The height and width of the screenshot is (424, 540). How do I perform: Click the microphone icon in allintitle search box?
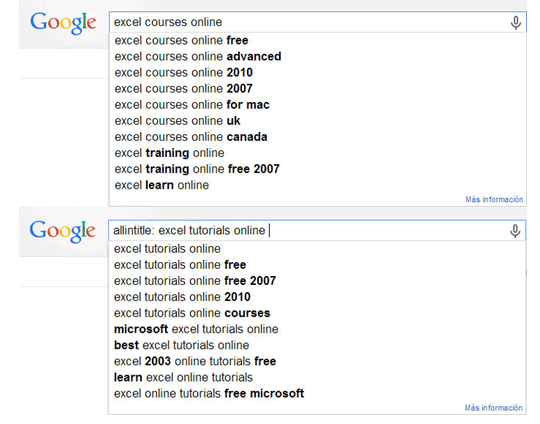coord(515,231)
